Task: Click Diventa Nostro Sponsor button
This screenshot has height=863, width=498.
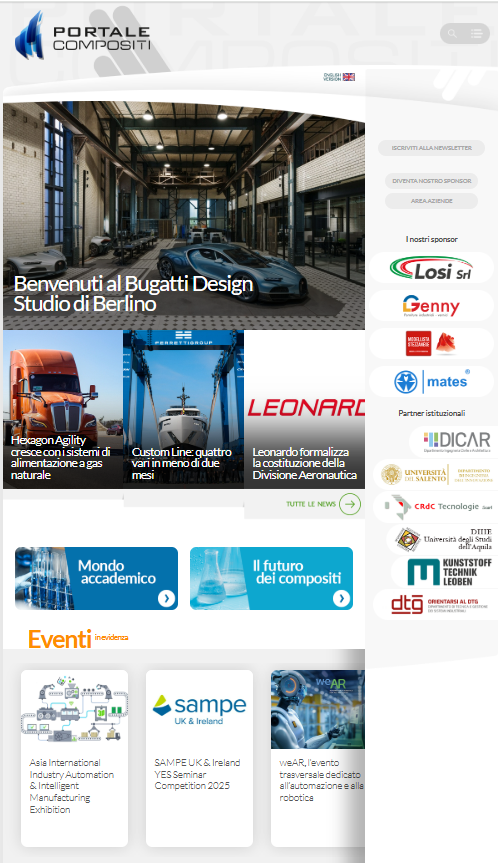Action: click(x=431, y=181)
